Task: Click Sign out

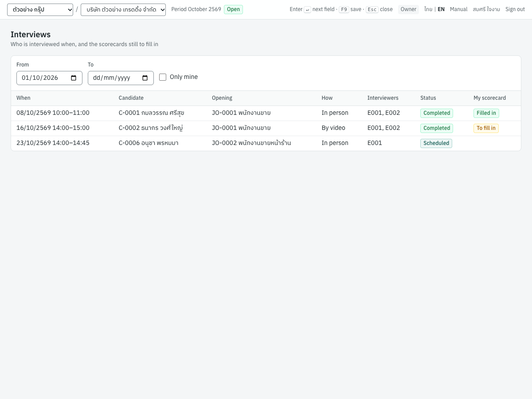Action: 515,9
